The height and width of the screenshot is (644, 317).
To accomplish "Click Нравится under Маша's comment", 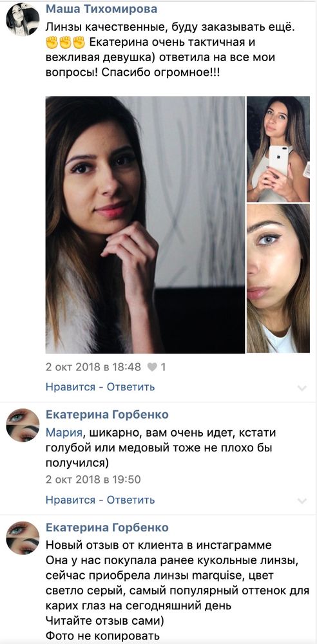I will point(70,387).
